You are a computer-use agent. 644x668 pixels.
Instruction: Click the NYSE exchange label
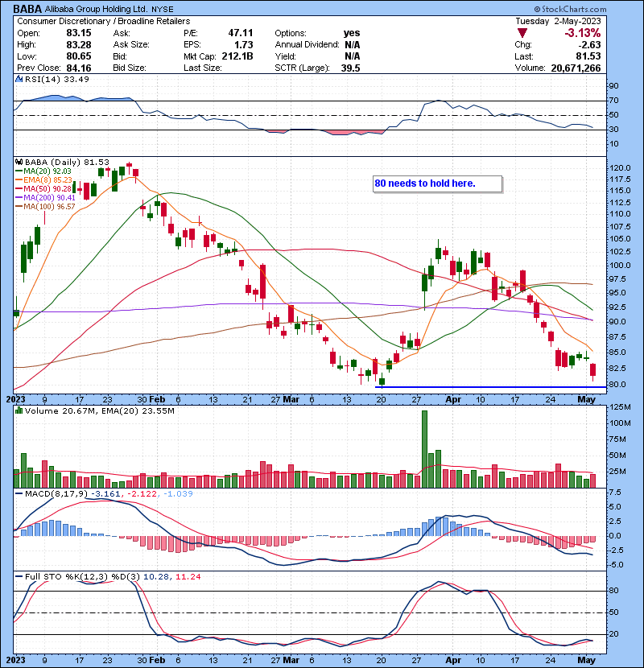(163, 10)
